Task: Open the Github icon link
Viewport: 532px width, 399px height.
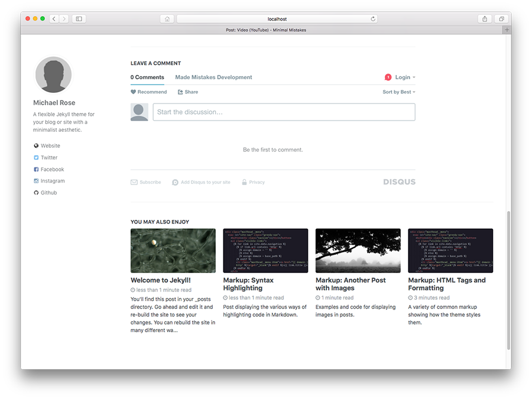Action: pos(37,193)
